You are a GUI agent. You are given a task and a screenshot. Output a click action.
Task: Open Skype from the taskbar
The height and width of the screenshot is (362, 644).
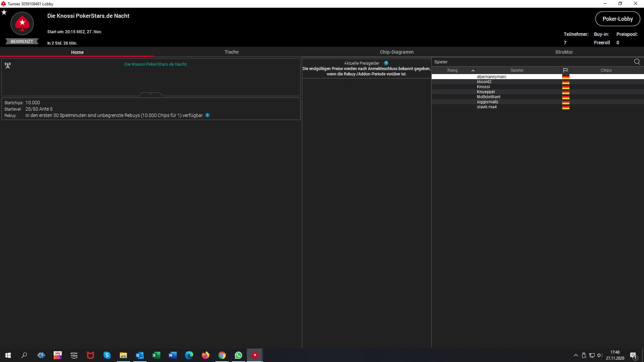pos(107,355)
